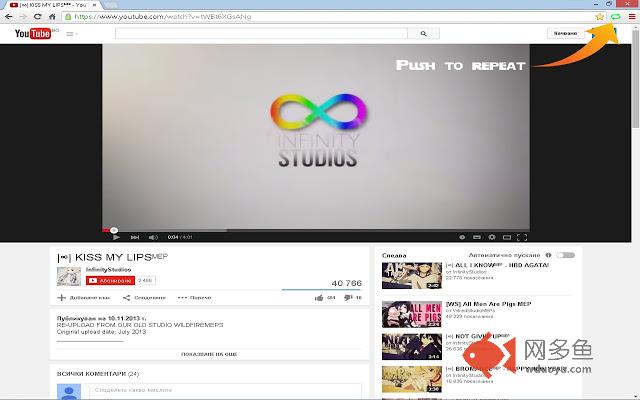Open player settings gear

[x=492, y=237]
